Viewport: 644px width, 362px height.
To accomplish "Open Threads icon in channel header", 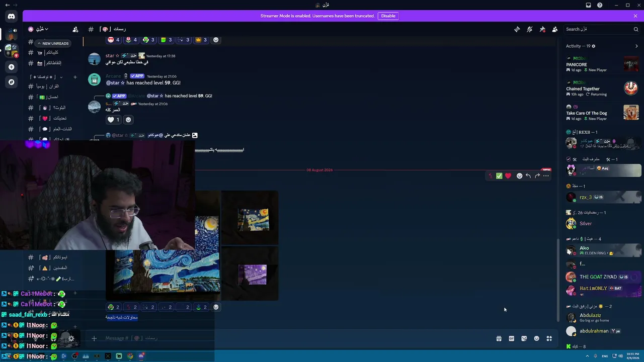I will coord(517,29).
